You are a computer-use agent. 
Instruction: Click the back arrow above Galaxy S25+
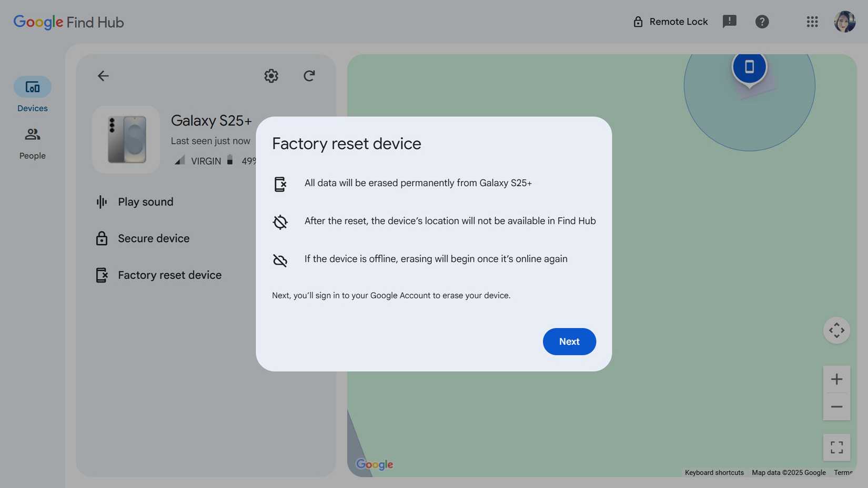point(103,76)
